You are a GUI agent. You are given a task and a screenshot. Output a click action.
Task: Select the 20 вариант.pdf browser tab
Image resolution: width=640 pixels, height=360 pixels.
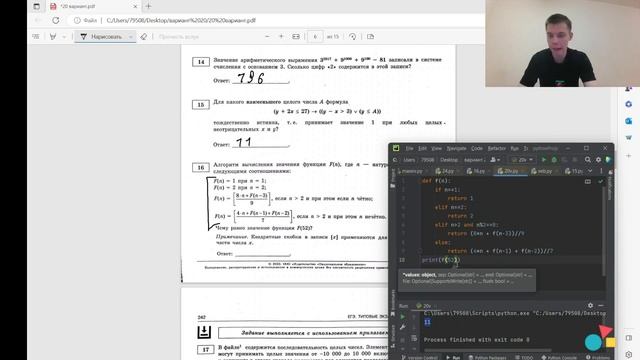pyautogui.click(x=93, y=7)
